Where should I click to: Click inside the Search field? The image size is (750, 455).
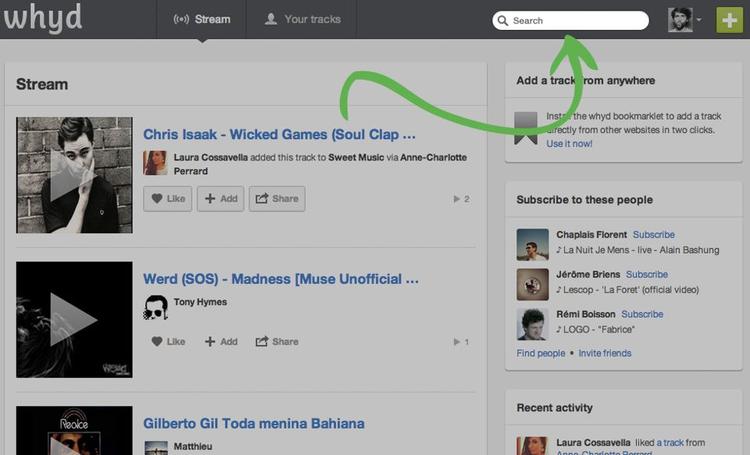575,20
